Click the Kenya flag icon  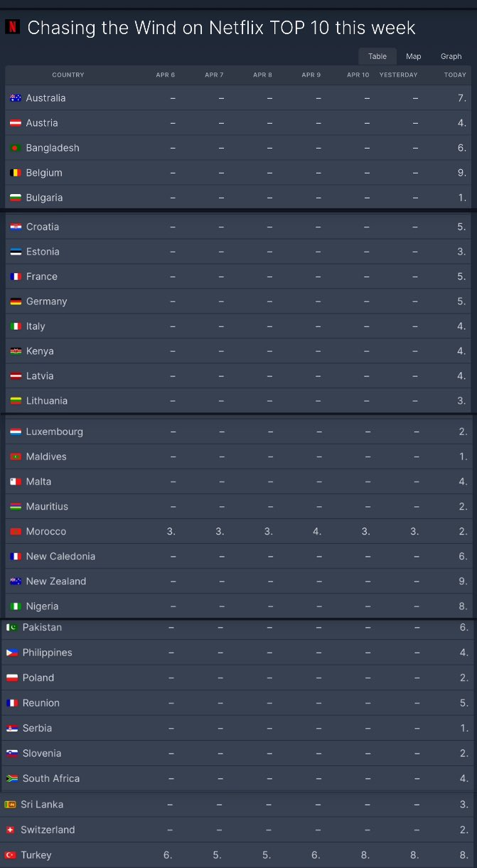point(16,351)
